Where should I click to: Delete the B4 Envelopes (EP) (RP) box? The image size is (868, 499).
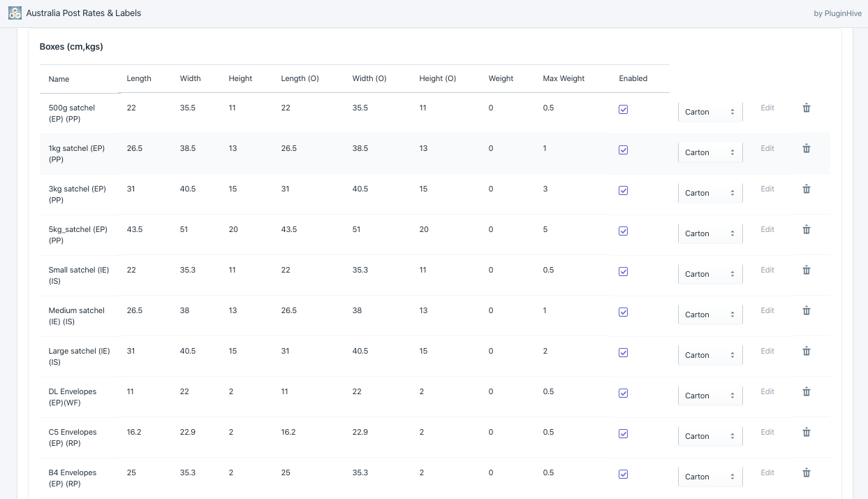[807, 472]
